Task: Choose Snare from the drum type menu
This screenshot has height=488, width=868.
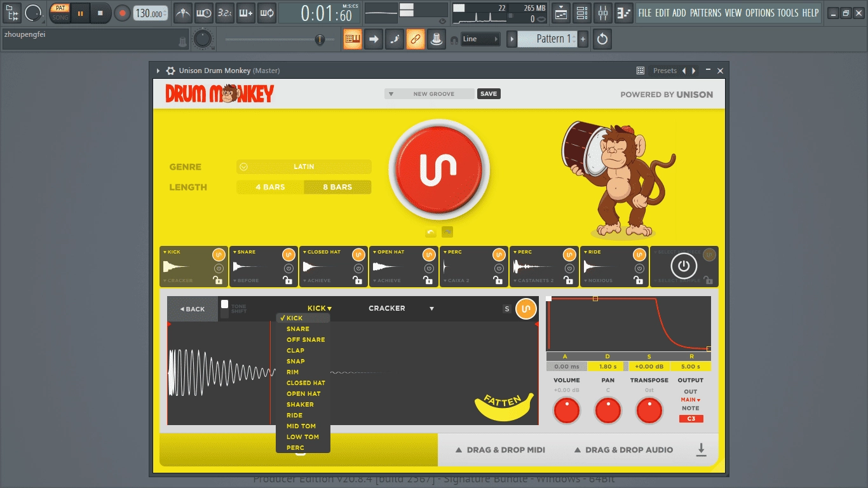Action: (x=303, y=329)
